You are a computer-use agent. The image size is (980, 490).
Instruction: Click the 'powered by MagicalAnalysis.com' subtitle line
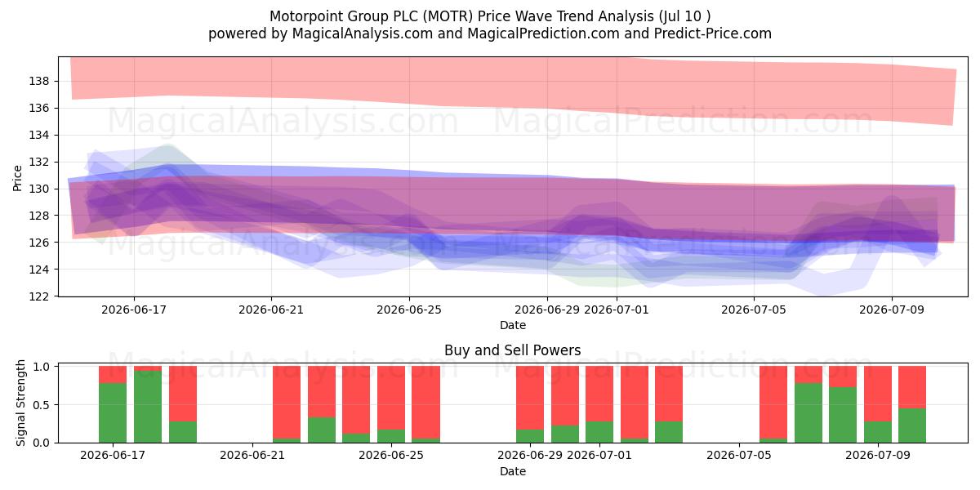click(490, 33)
